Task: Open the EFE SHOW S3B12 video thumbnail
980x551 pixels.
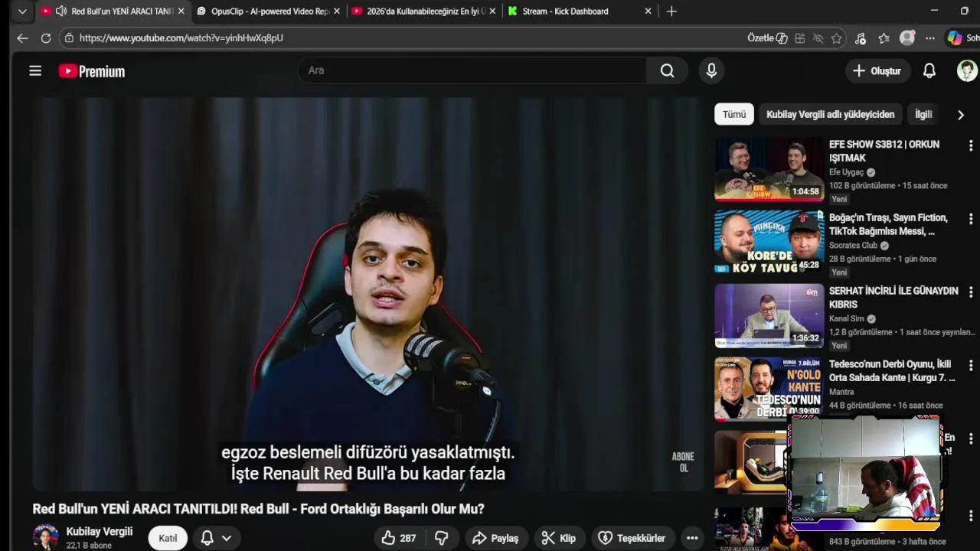Action: (x=769, y=169)
